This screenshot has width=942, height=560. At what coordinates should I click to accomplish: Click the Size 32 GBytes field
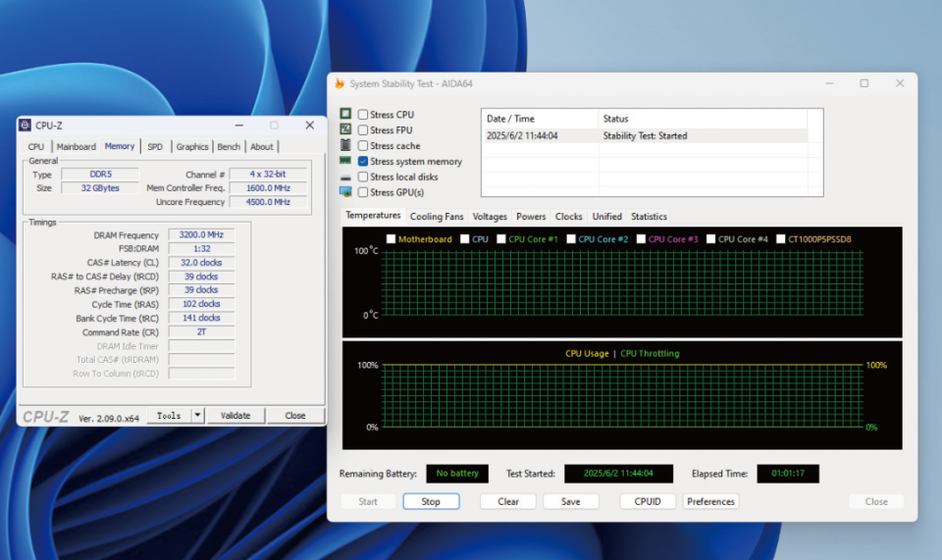pos(100,188)
